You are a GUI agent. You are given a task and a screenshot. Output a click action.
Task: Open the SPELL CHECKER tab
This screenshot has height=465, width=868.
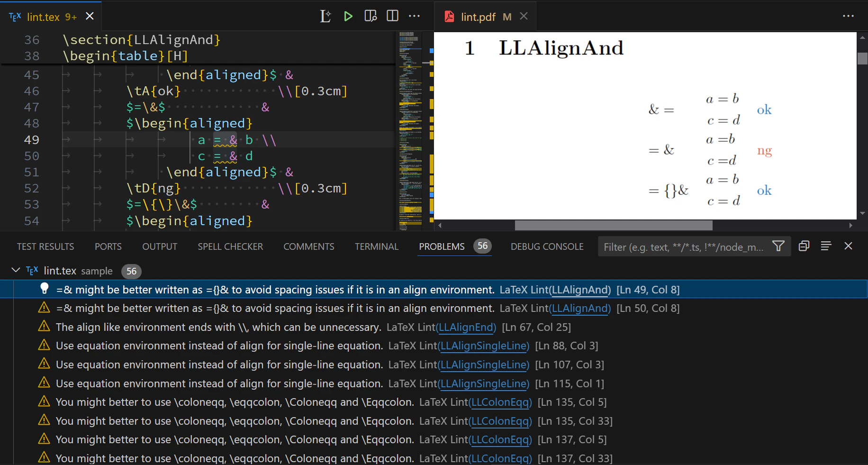pos(230,246)
